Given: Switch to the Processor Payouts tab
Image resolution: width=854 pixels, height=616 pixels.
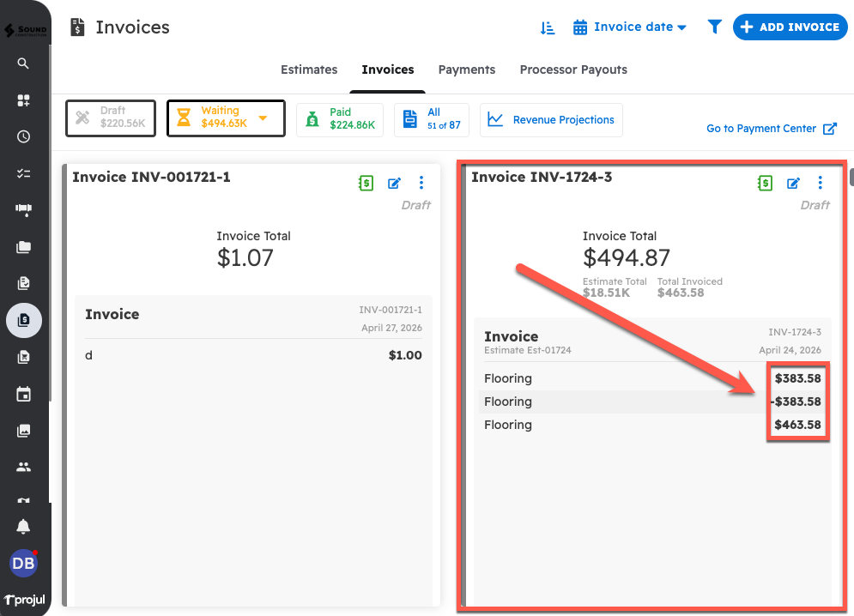Looking at the screenshot, I should pyautogui.click(x=573, y=69).
